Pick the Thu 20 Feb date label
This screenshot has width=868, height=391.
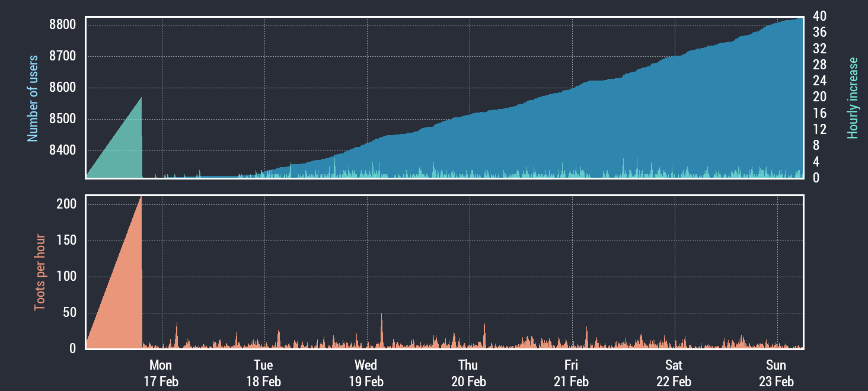coord(468,373)
